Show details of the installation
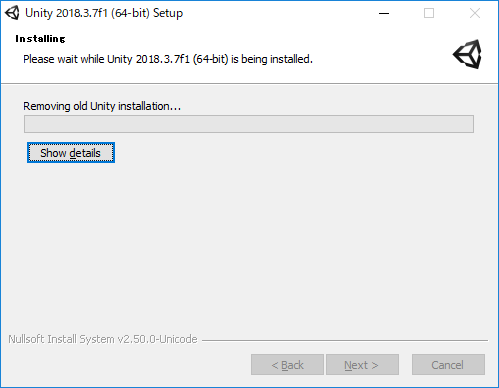The width and height of the screenshot is (499, 388). (71, 153)
